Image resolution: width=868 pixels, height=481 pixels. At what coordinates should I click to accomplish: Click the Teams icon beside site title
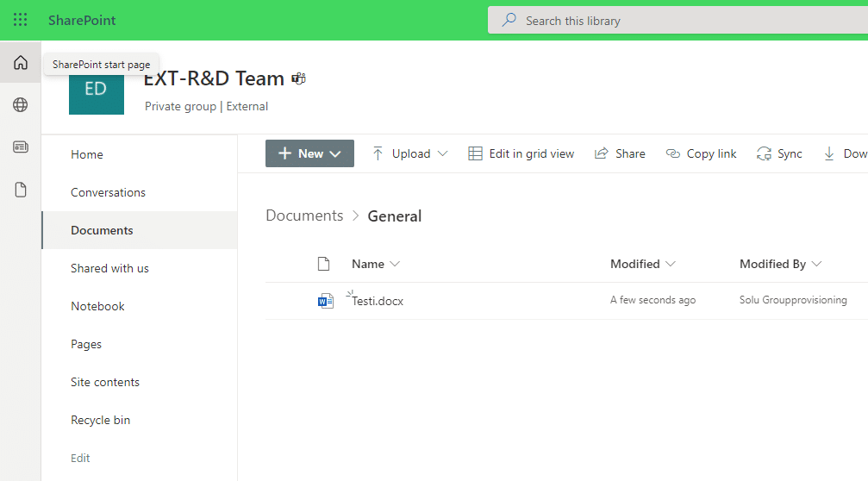tap(299, 78)
